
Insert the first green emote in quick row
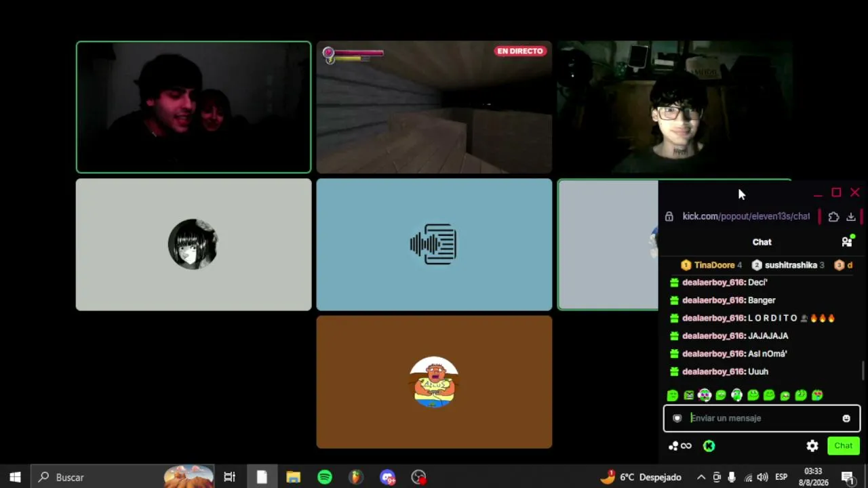(x=673, y=395)
